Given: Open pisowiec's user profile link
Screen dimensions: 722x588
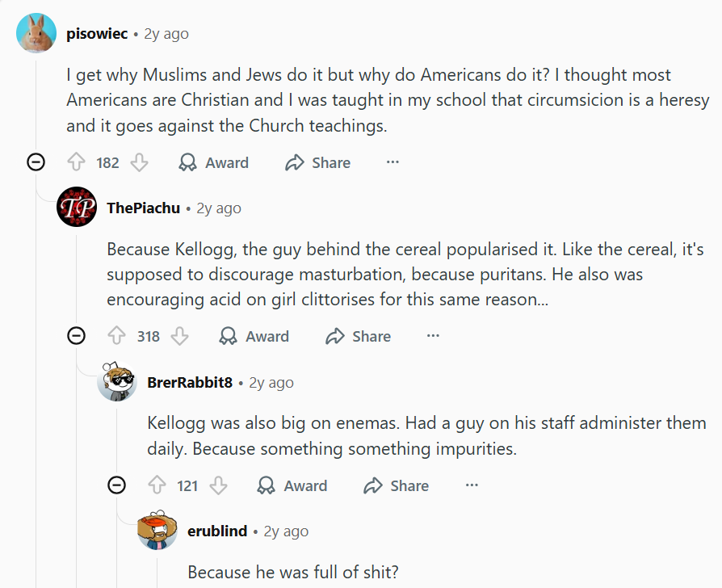Looking at the screenshot, I should [x=97, y=33].
